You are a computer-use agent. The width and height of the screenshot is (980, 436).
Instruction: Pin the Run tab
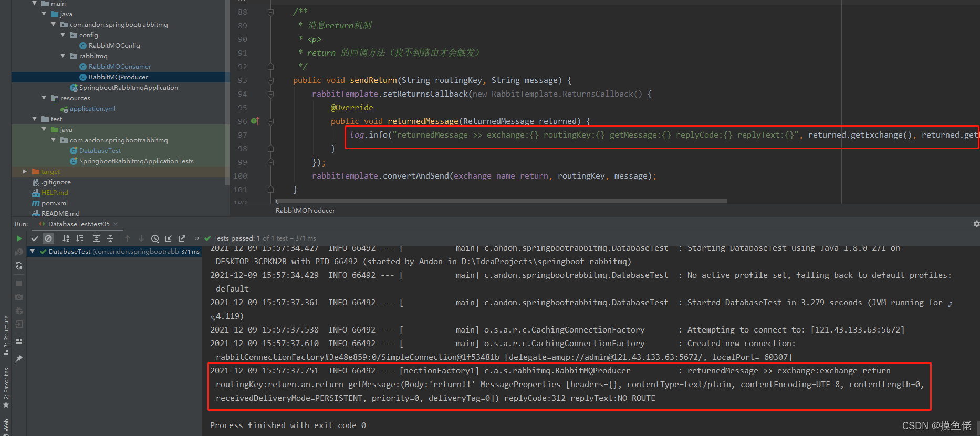click(19, 359)
